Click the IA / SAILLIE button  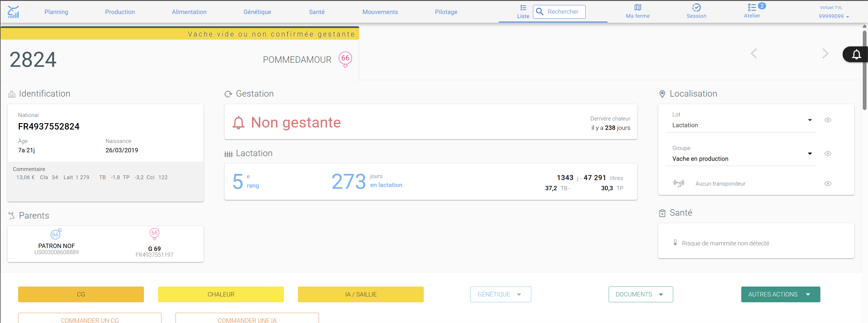360,294
